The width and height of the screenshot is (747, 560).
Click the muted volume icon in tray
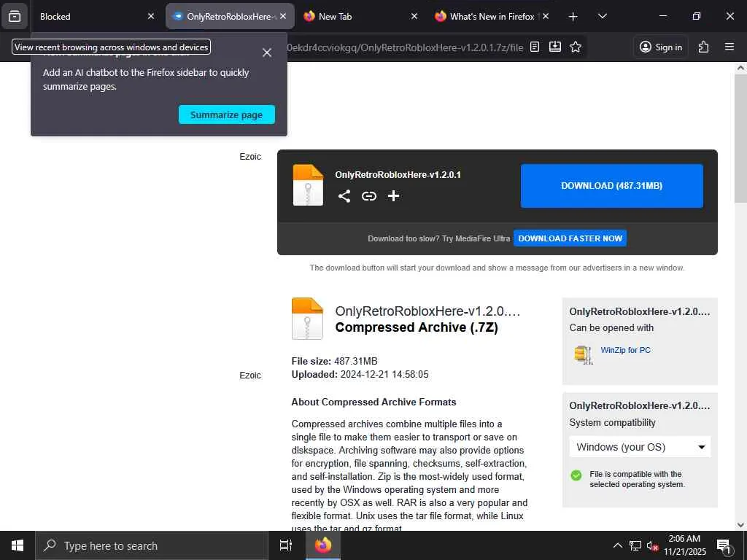click(652, 545)
